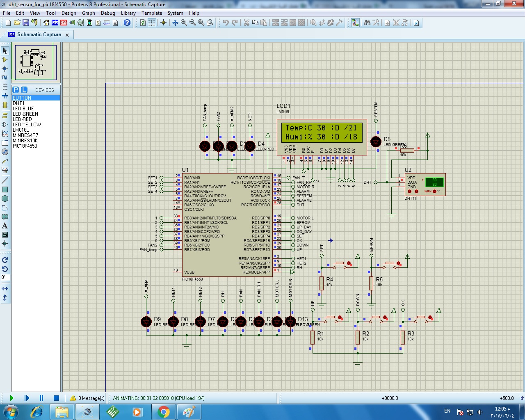
Task: Click the Y-Mirror vertical flip icon
Action: pyautogui.click(x=5, y=298)
